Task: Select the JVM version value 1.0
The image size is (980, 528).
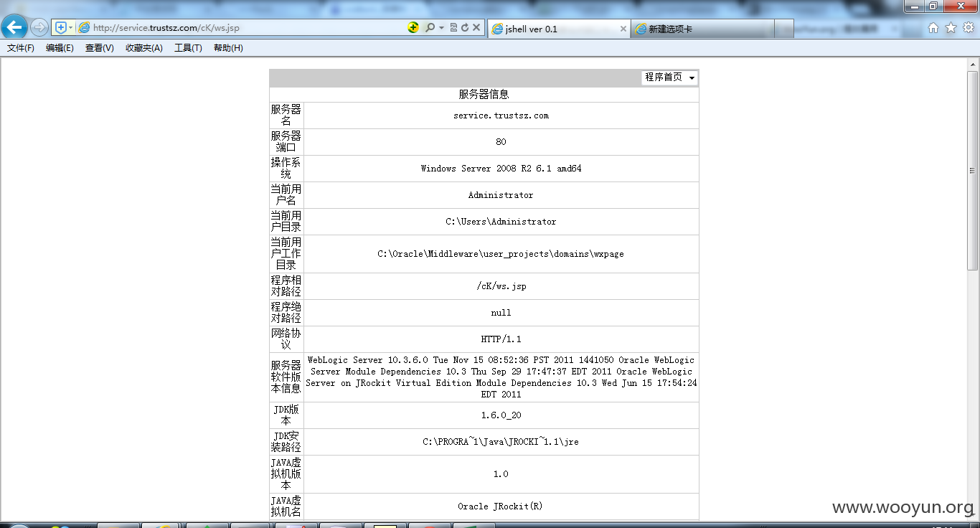Action: tap(501, 474)
